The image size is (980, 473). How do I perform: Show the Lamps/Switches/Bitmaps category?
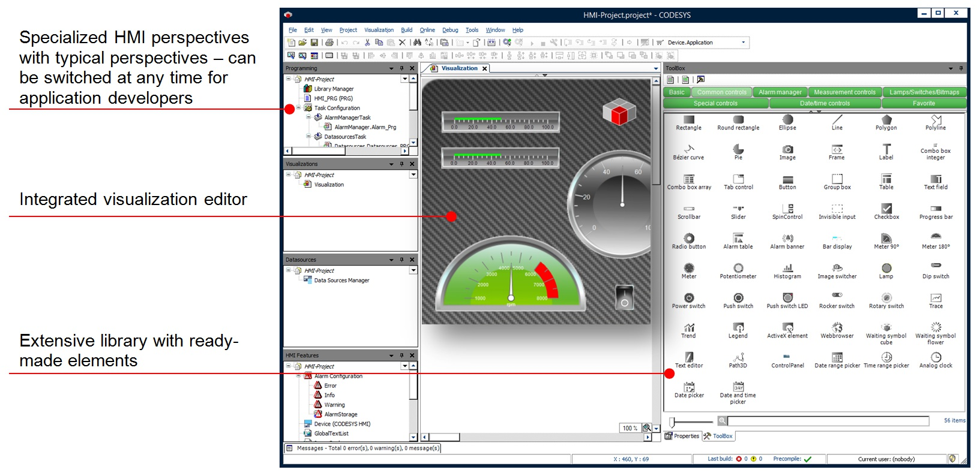click(x=924, y=92)
